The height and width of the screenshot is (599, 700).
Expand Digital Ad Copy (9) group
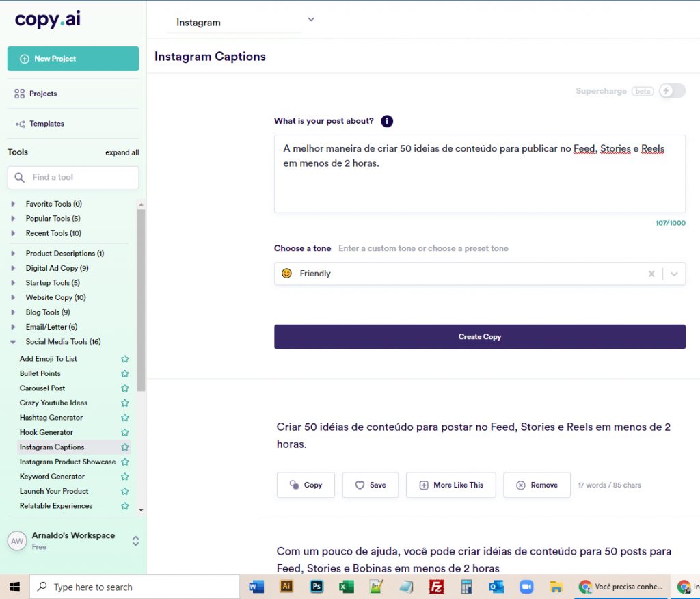click(x=13, y=268)
